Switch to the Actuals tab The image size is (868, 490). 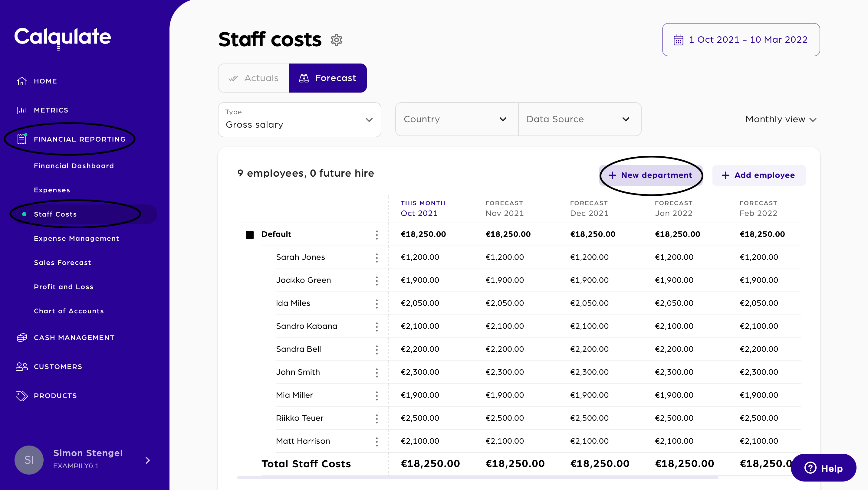point(253,78)
